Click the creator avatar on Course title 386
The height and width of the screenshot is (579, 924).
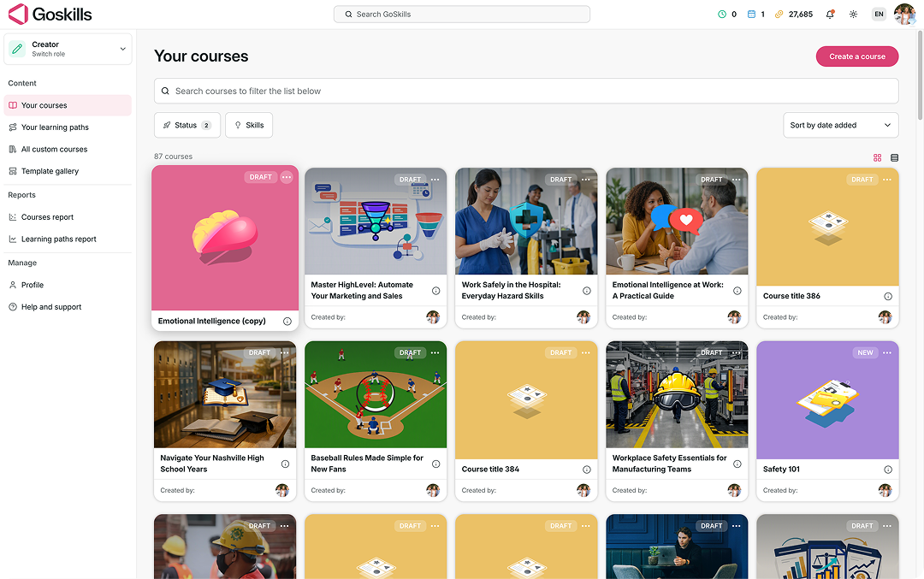pyautogui.click(x=885, y=317)
